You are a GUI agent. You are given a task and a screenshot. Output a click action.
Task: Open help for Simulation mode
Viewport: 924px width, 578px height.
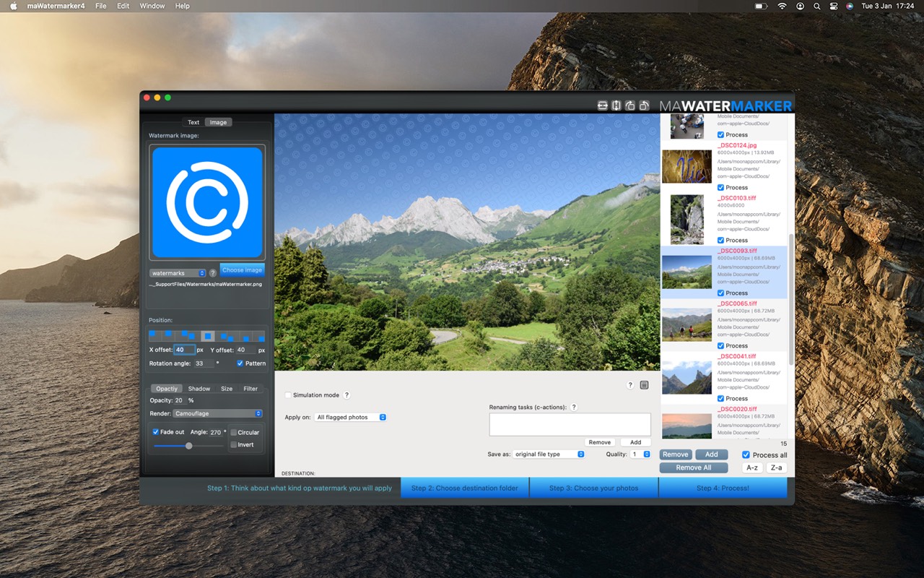346,395
